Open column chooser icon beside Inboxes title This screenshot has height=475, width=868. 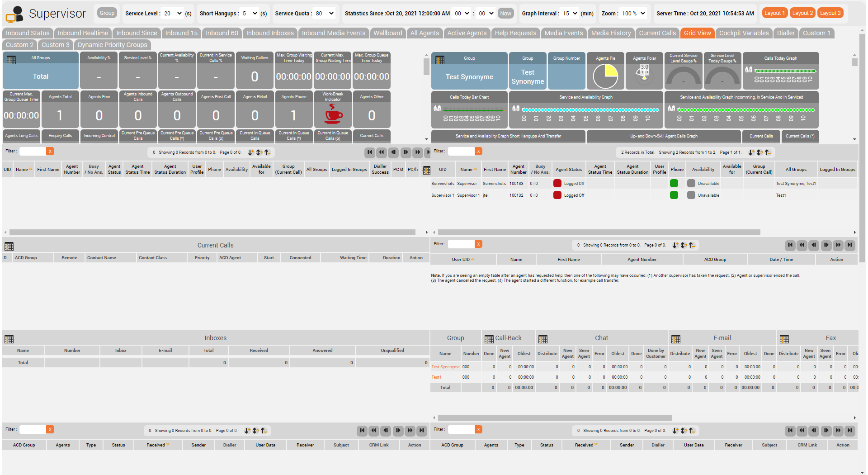pyautogui.click(x=9, y=339)
